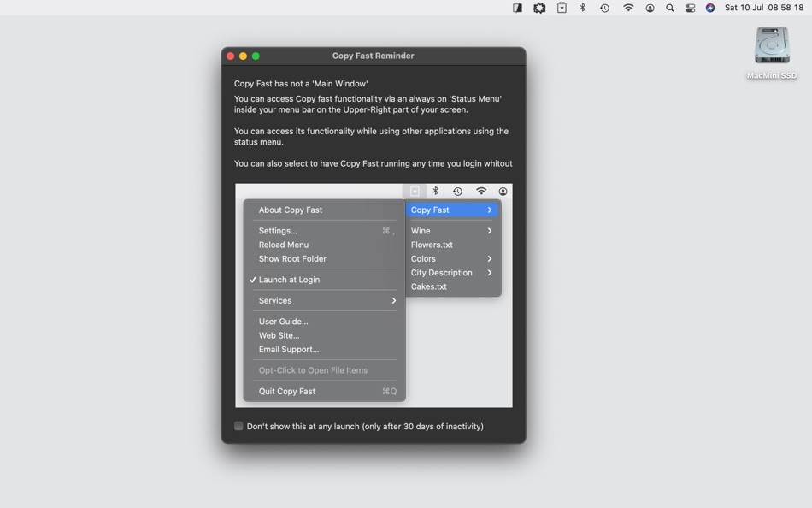The image size is (812, 508).
Task: Click the Wine submenu label
Action: pos(421,231)
